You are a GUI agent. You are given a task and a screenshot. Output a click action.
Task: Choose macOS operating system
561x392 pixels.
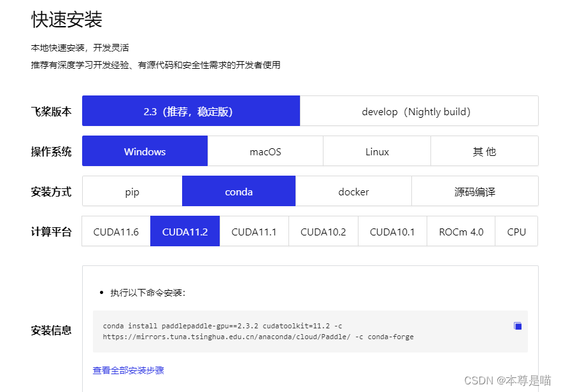(266, 151)
